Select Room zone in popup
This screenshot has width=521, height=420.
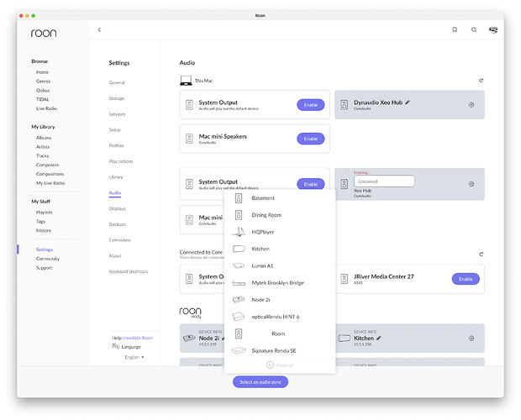coord(280,333)
